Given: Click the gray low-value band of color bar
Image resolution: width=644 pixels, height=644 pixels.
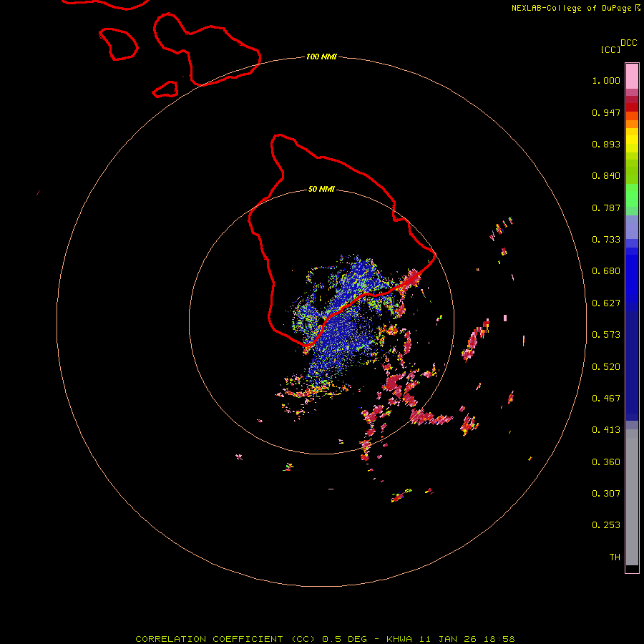Looking at the screenshot, I should pos(632,497).
